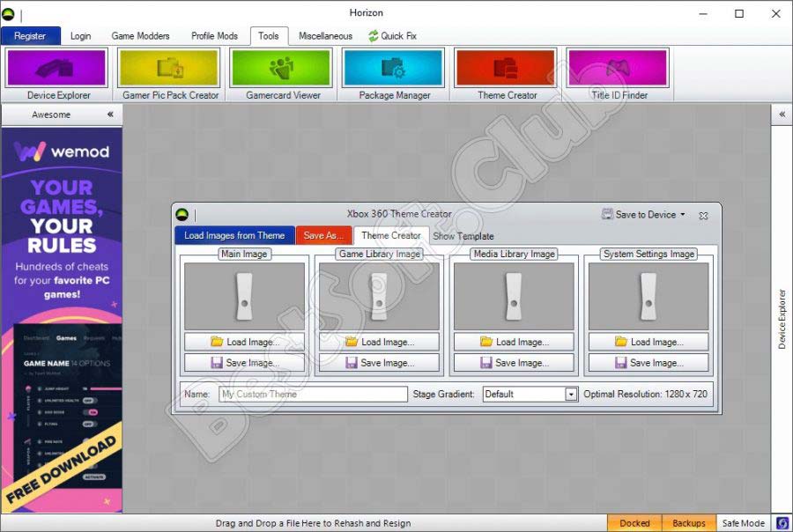Click the Quick Fix refresh icon
The height and width of the screenshot is (532, 793).
tap(373, 36)
